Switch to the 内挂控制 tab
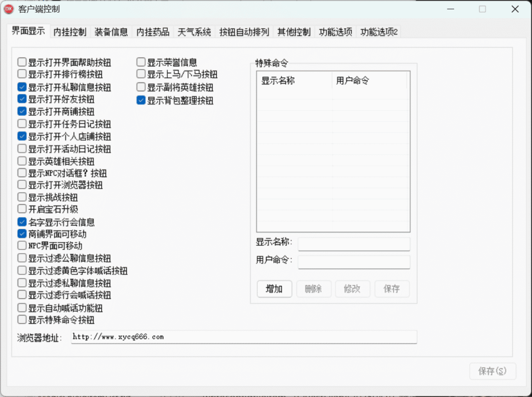The image size is (532, 397). click(70, 32)
